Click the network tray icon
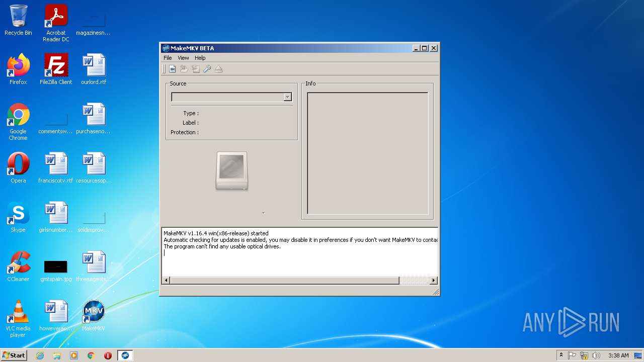644x362 pixels. [584, 355]
